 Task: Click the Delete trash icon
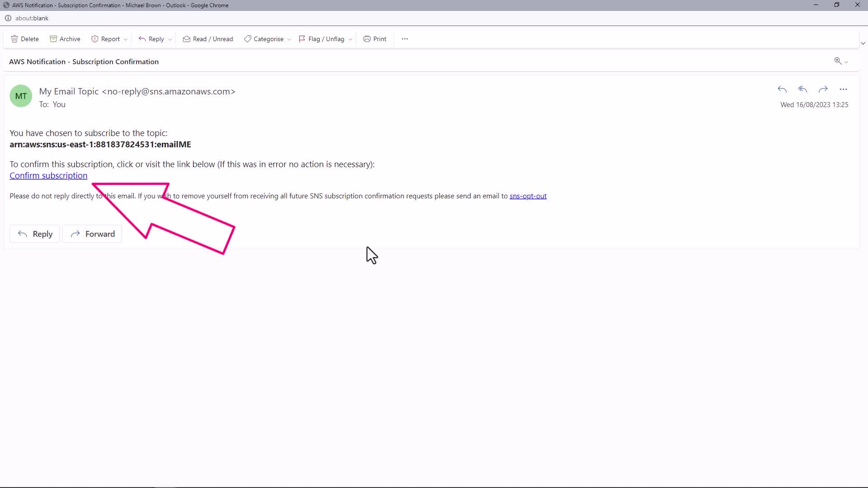[14, 39]
